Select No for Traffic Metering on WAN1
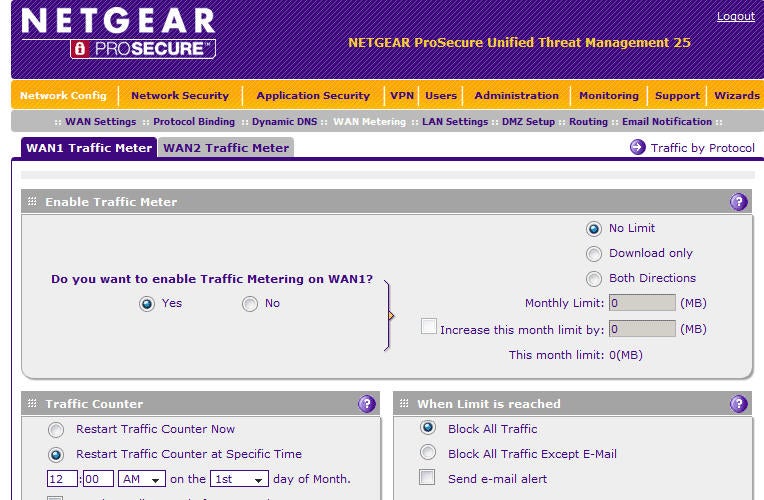This screenshot has height=500, width=764. click(250, 304)
